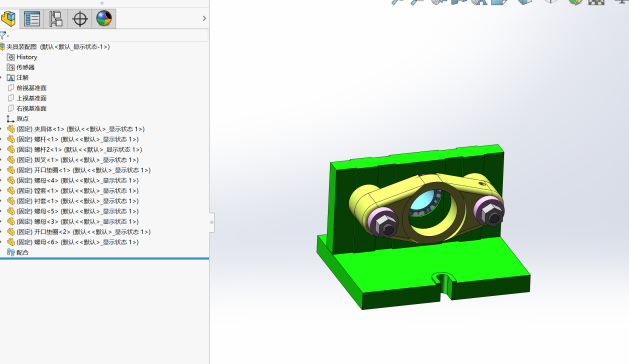Expand the 螺杆<1> component node

pyautogui.click(x=2, y=139)
